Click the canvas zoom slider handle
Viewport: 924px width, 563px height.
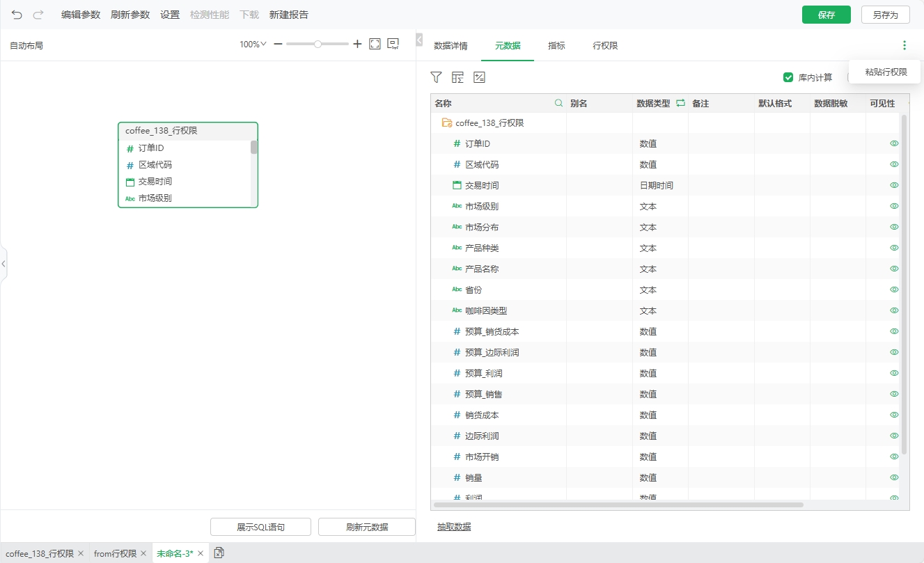click(x=318, y=44)
